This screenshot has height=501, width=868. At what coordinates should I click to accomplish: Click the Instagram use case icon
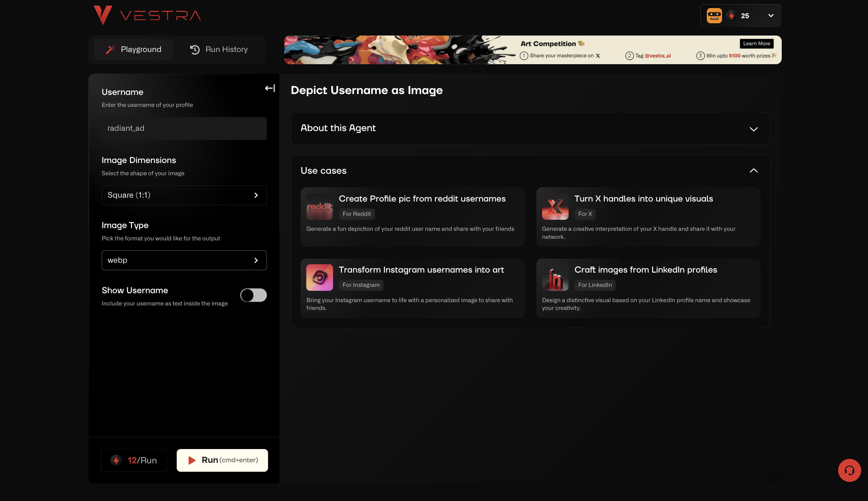319,277
